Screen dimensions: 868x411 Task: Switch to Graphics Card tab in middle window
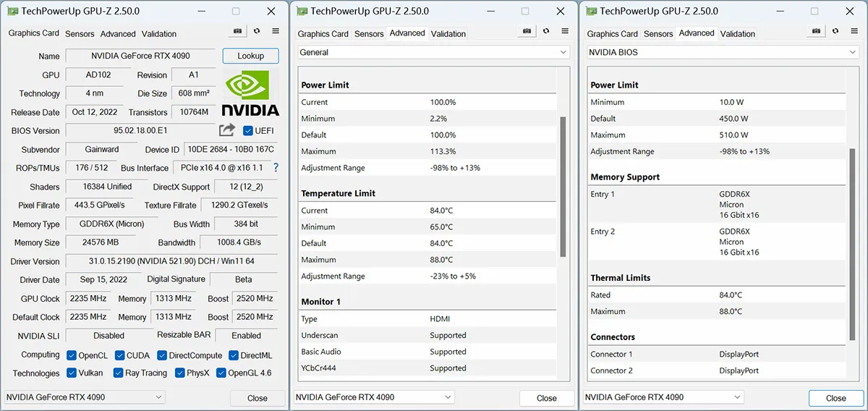pyautogui.click(x=323, y=34)
